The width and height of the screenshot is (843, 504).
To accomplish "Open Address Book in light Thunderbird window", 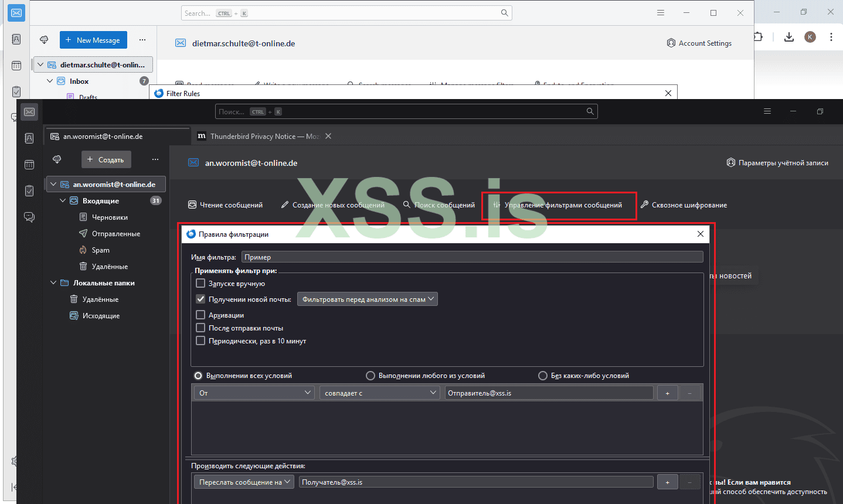I will (x=16, y=39).
